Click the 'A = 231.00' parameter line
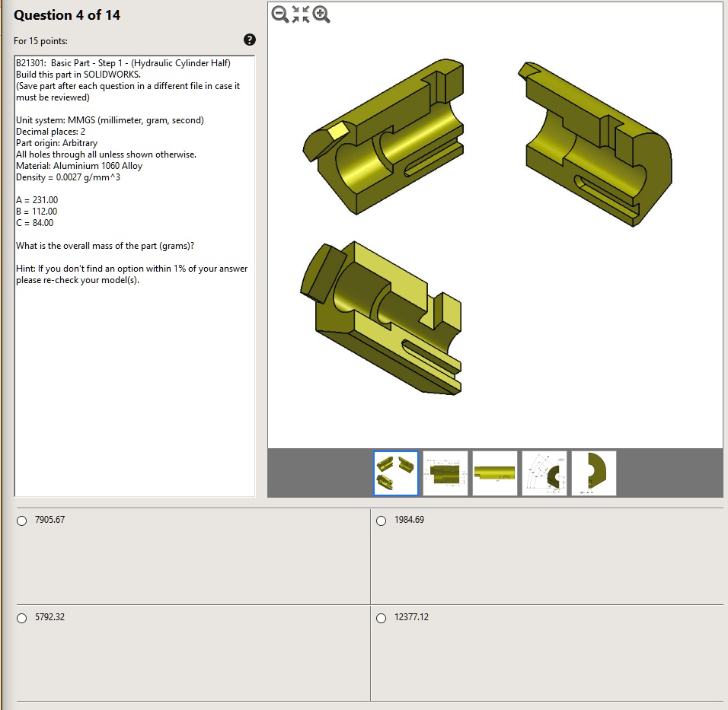 [x=37, y=200]
